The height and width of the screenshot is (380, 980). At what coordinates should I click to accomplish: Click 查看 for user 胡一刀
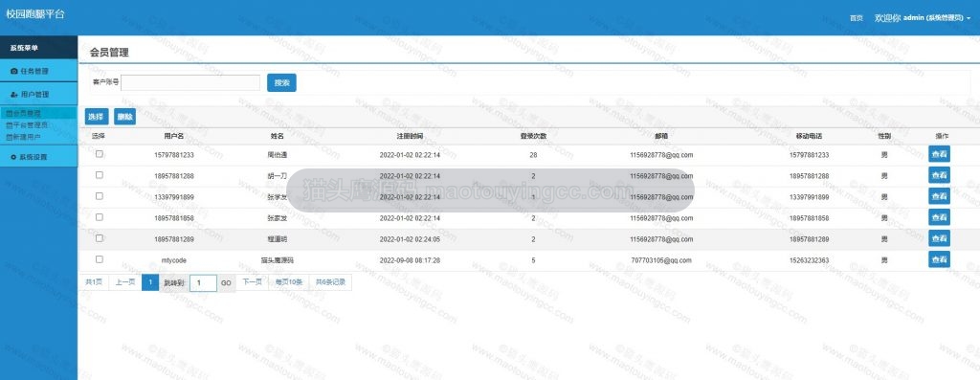pyautogui.click(x=939, y=175)
